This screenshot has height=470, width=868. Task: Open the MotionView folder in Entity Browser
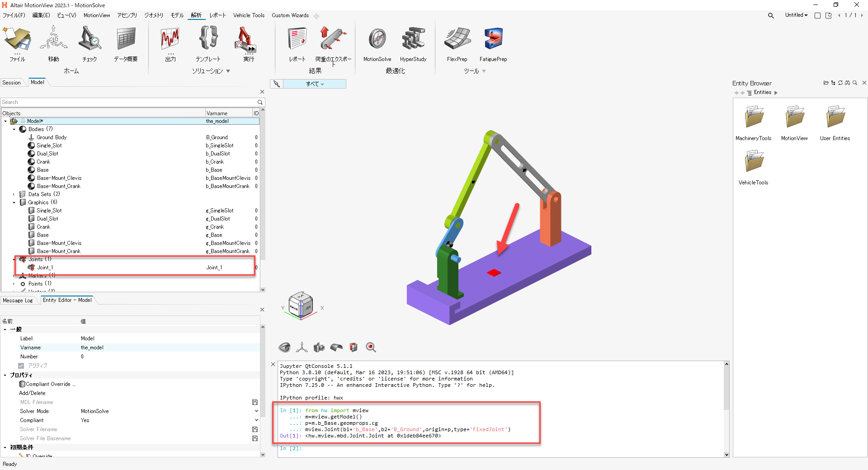coord(794,117)
